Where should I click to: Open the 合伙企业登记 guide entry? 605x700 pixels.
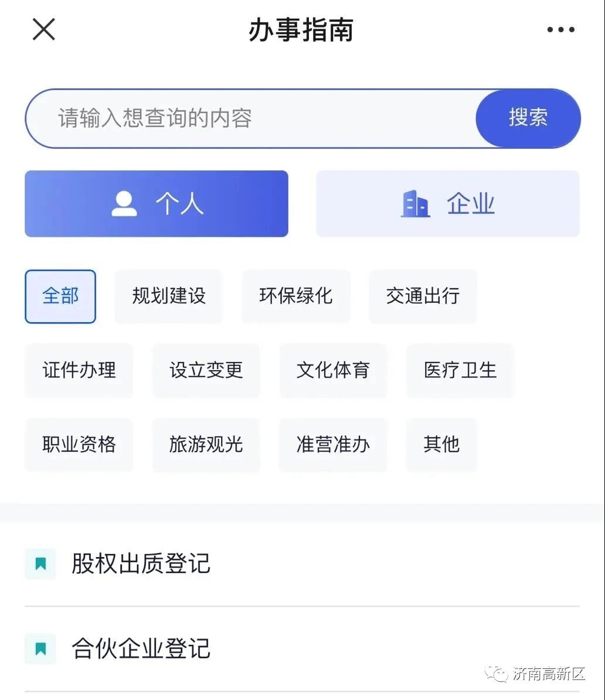click(302, 648)
